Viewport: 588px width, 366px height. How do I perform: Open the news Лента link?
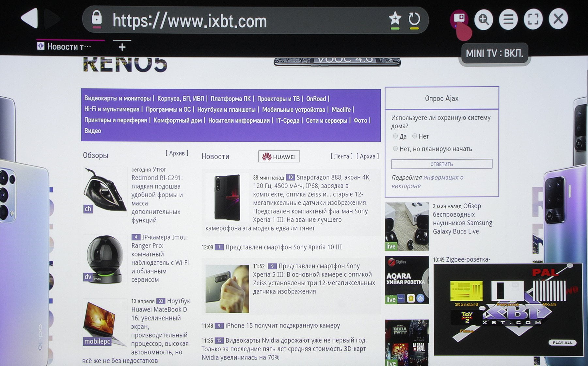(342, 156)
